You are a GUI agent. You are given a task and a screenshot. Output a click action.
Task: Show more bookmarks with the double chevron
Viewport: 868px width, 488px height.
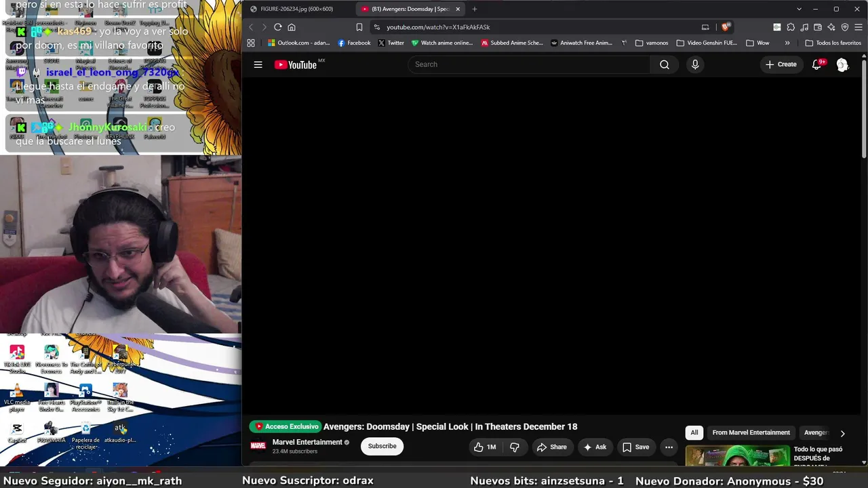(787, 43)
